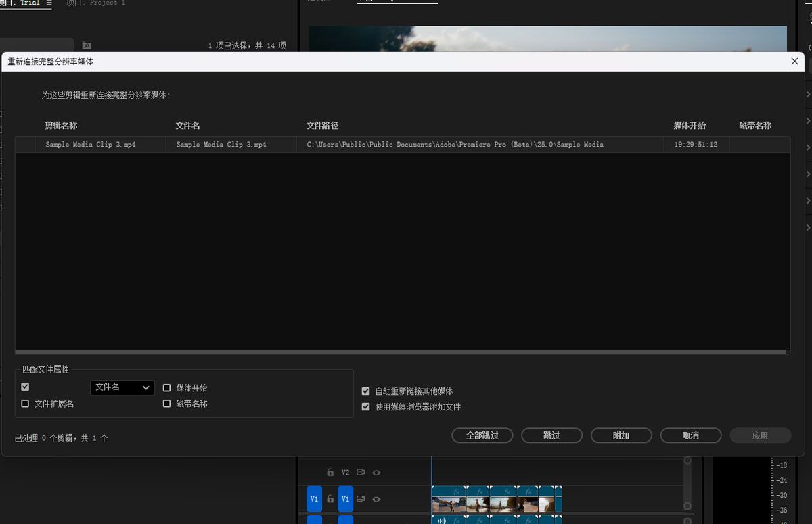Uncheck 使用媒体浏览器附加文件
Viewport: 812px width, 524px height.
coord(365,406)
